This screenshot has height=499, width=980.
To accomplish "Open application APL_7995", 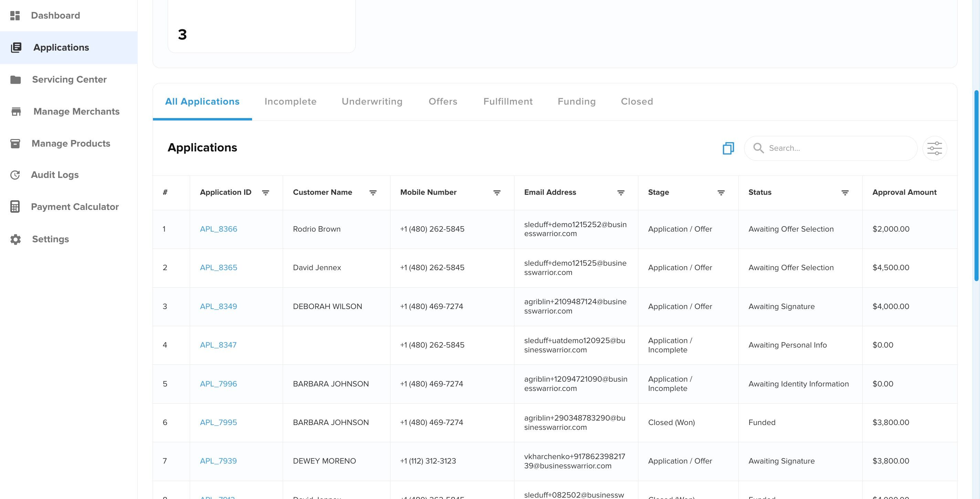I will [x=218, y=423].
